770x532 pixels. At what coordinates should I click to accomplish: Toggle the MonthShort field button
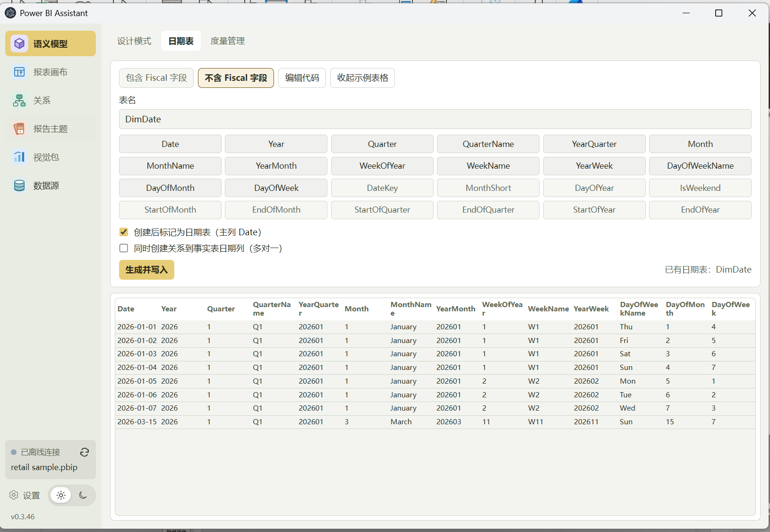click(488, 188)
